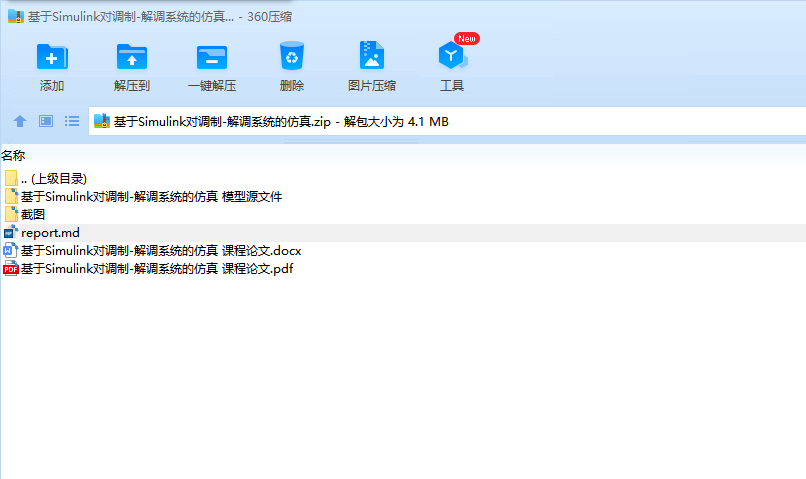Image resolution: width=806 pixels, height=479 pixels.
Task: Click the address bar path field
Action: 447,121
